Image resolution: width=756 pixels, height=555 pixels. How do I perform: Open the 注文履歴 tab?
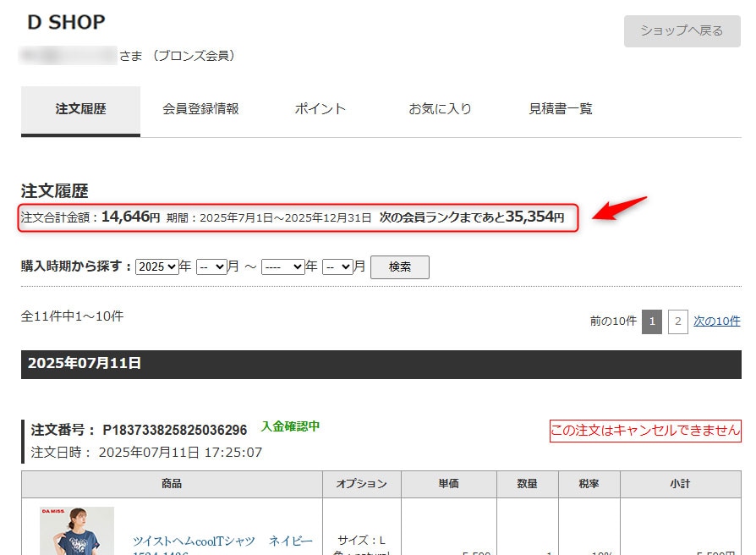(x=80, y=111)
